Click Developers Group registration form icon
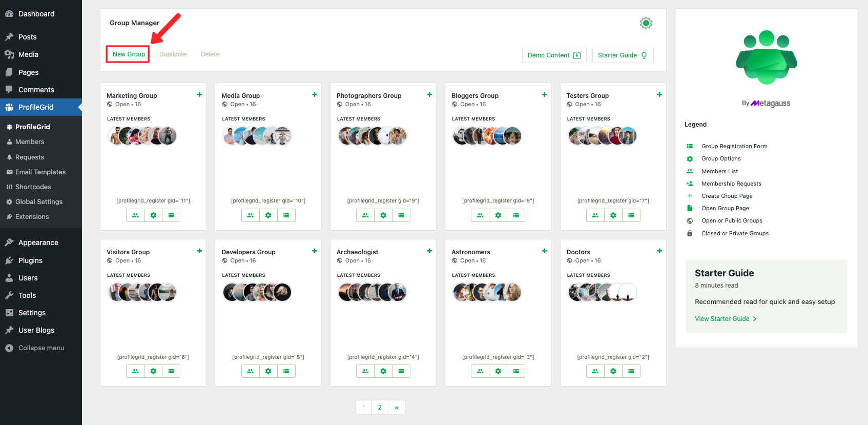 tap(286, 371)
